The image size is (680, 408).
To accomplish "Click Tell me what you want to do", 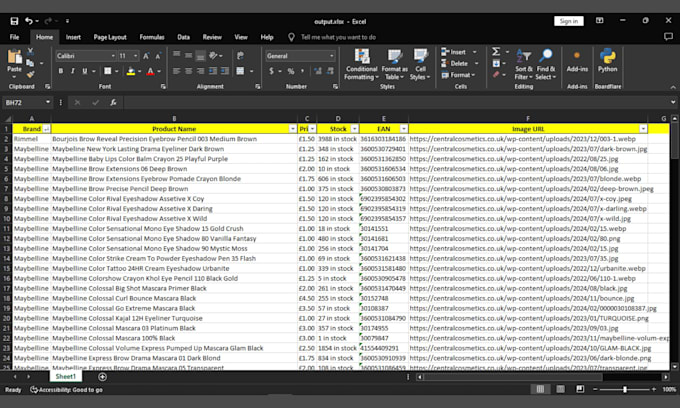I will pyautogui.click(x=338, y=37).
